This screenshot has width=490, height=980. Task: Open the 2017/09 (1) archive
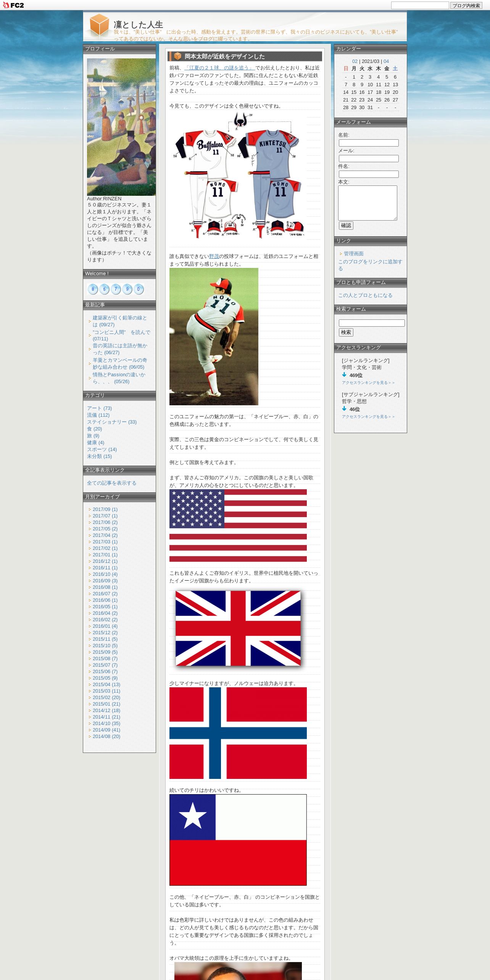[x=105, y=509]
